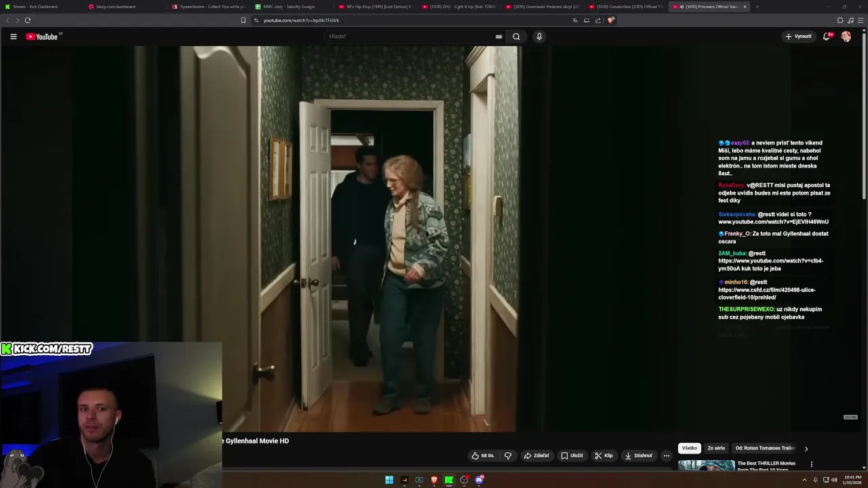
Task: Mute the audio icon on Prisoners tab
Action: click(x=682, y=7)
